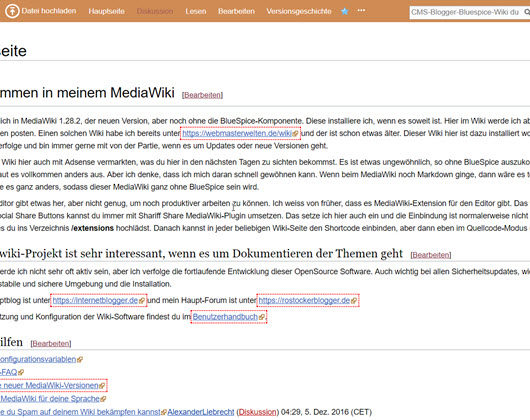530x420 pixels.
Task: Click the search magnifier icon
Action: click(x=527, y=13)
